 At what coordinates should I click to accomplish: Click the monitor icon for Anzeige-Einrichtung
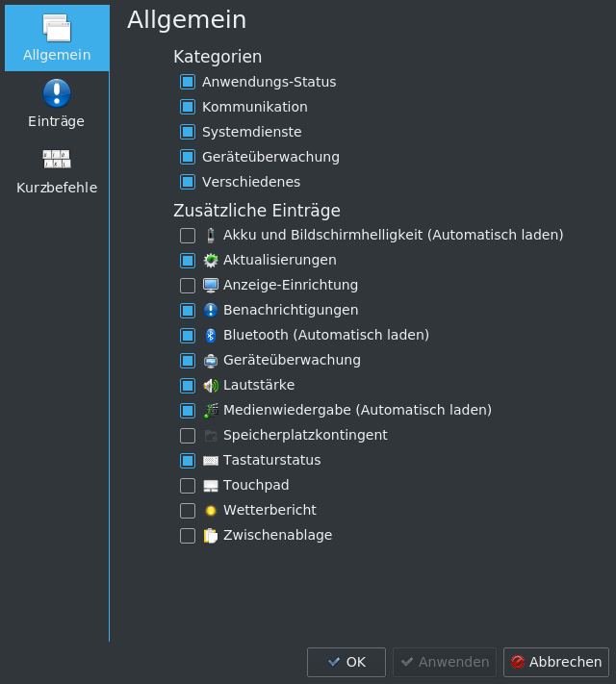click(211, 286)
